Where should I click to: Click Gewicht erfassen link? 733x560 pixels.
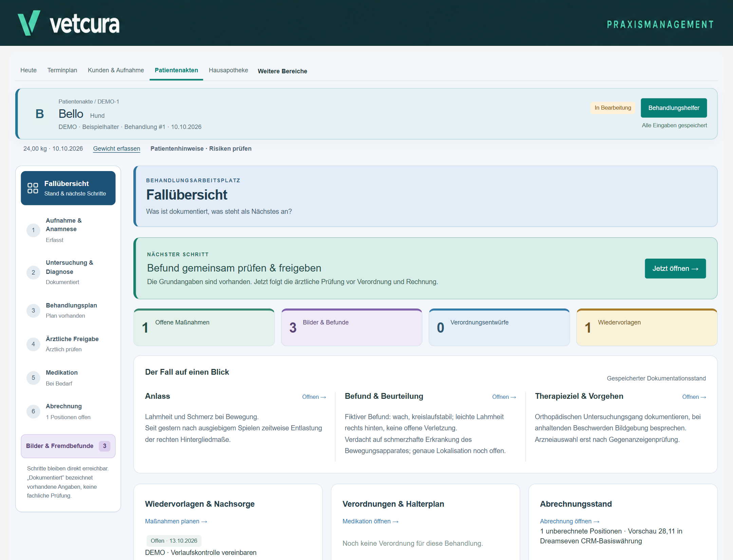(116, 149)
